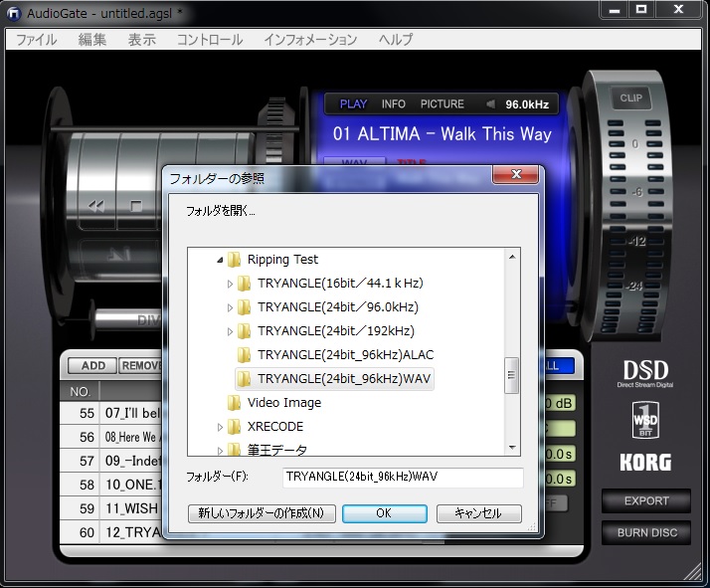Viewport: 710px width, 588px height.
Task: Click the WSD 1-bit logo
Action: pos(645,420)
